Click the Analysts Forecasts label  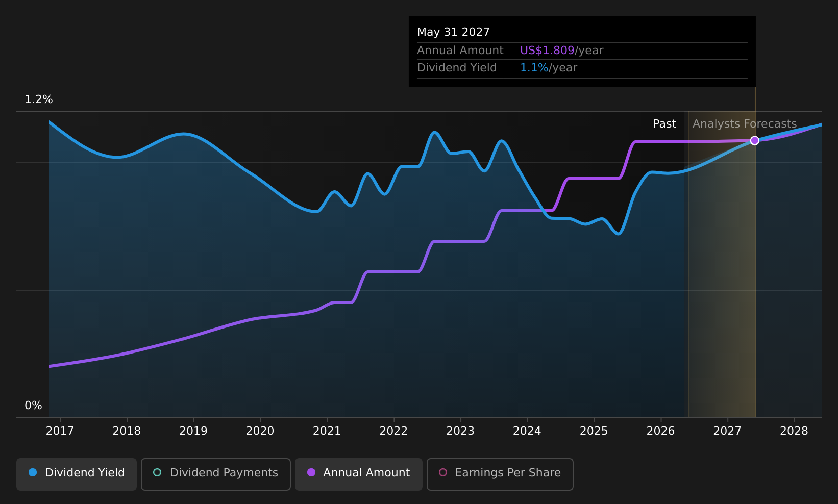click(745, 124)
